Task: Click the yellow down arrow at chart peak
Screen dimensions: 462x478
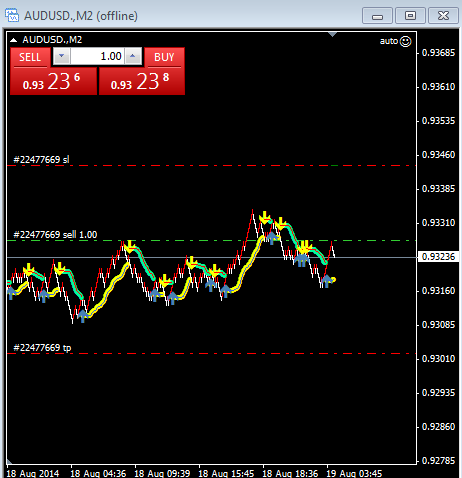Action: [x=265, y=217]
